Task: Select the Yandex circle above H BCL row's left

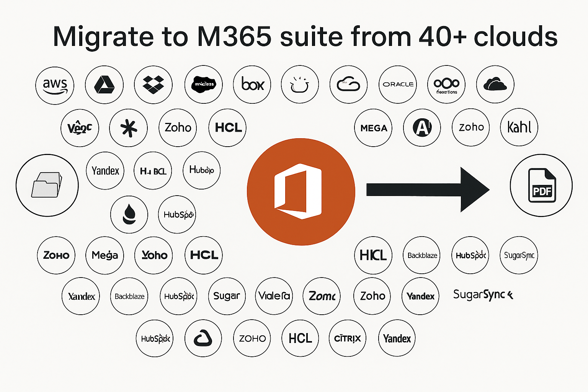Action: coord(105,170)
